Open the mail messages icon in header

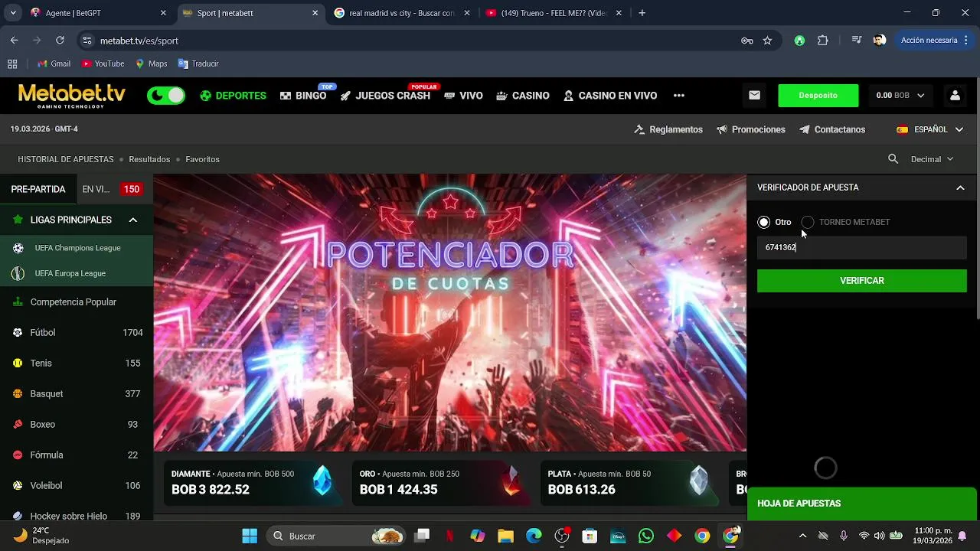tap(754, 96)
